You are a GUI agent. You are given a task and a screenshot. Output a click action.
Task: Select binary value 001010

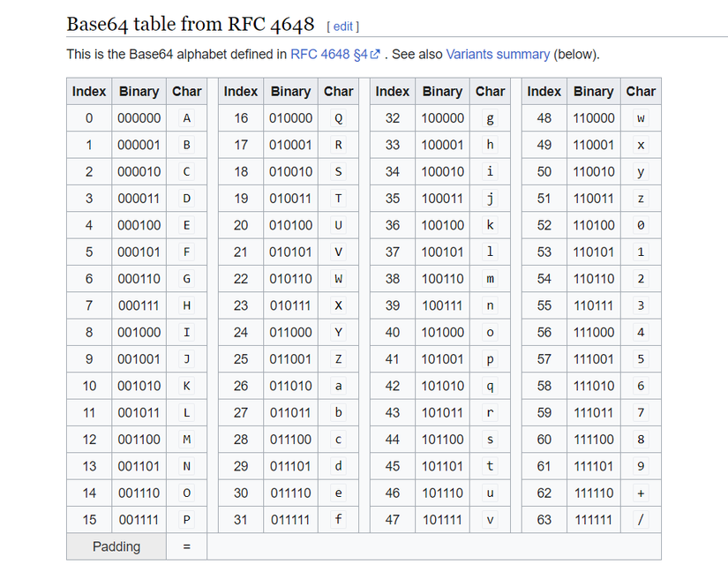[139, 386]
